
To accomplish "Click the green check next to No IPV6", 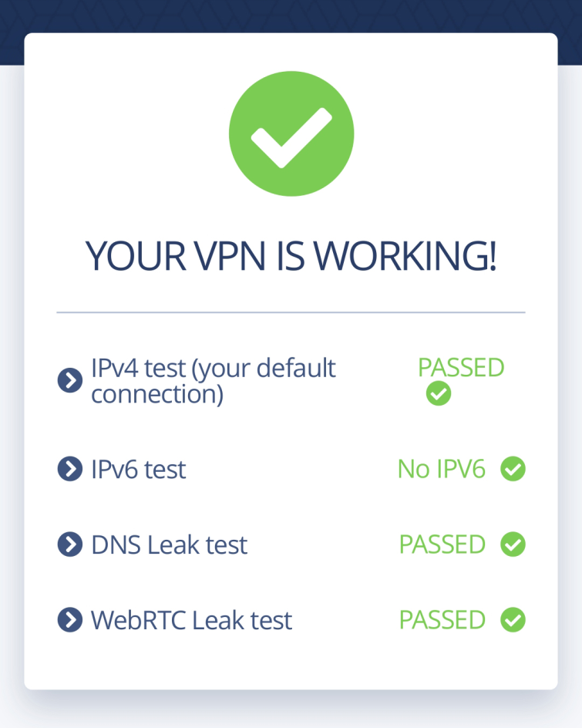I will tap(513, 469).
